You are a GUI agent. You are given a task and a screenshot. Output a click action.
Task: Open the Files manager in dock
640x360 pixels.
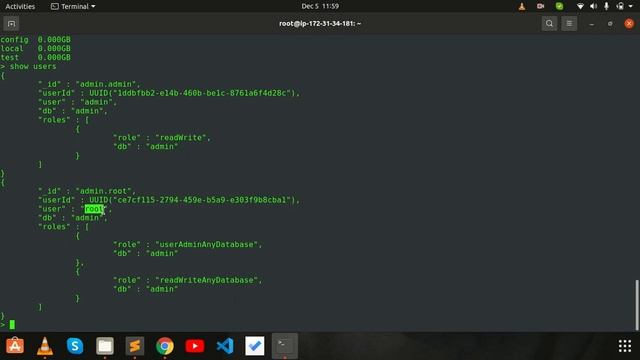[105, 346]
